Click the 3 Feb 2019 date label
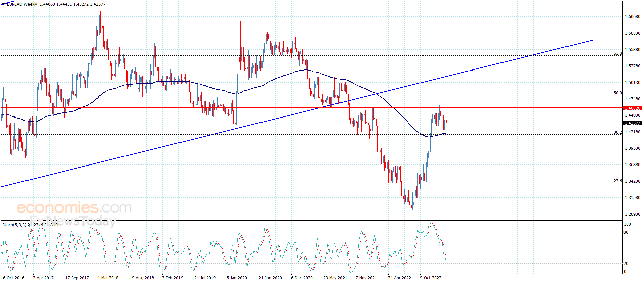 click(x=173, y=278)
